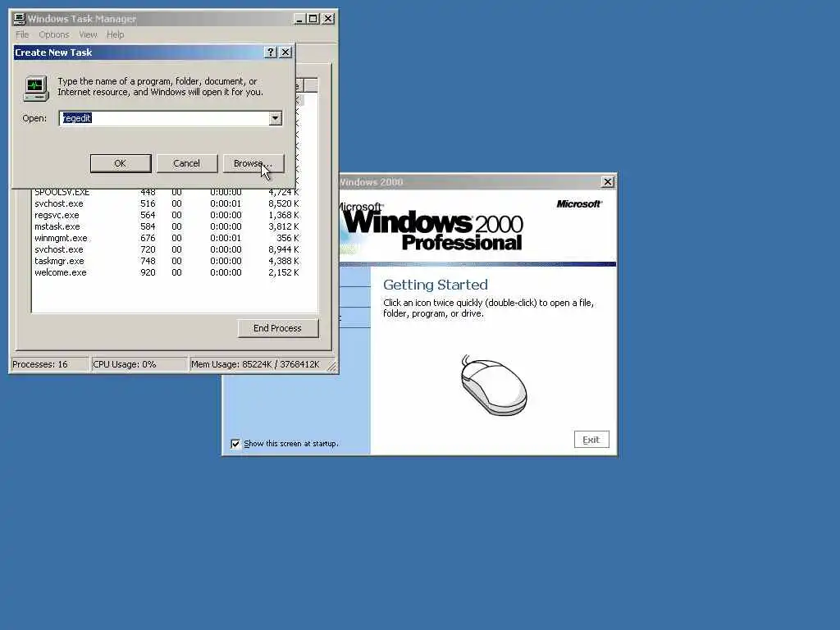The height and width of the screenshot is (630, 840).
Task: Close the Windows 2000 Getting Started window
Action: click(x=608, y=182)
